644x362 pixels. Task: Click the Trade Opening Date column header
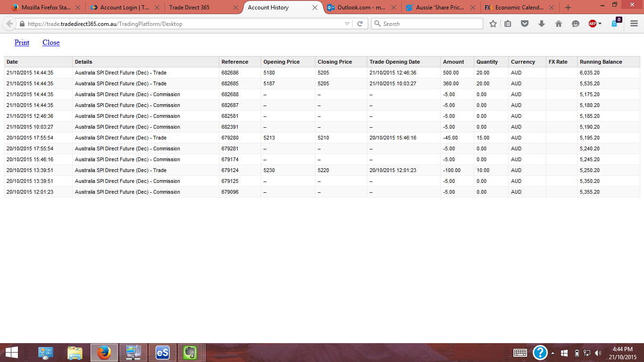pyautogui.click(x=404, y=62)
